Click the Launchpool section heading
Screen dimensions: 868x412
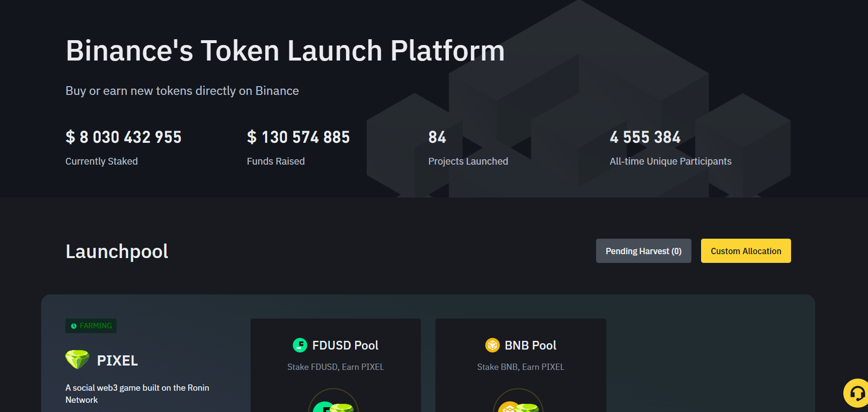click(x=117, y=251)
